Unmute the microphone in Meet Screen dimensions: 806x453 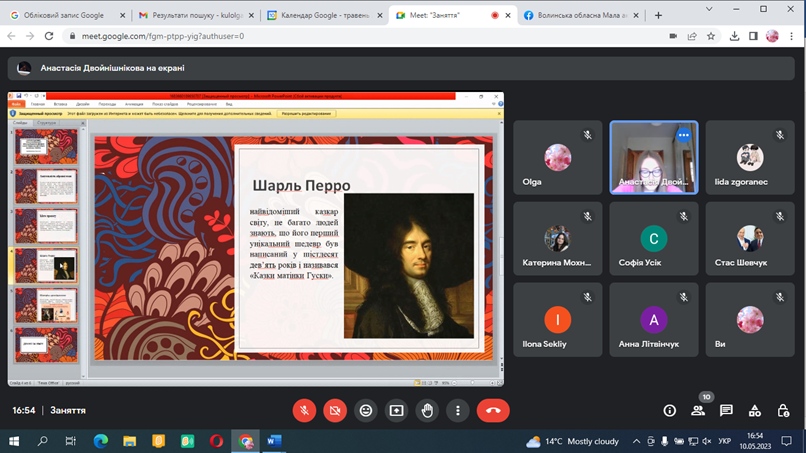304,411
